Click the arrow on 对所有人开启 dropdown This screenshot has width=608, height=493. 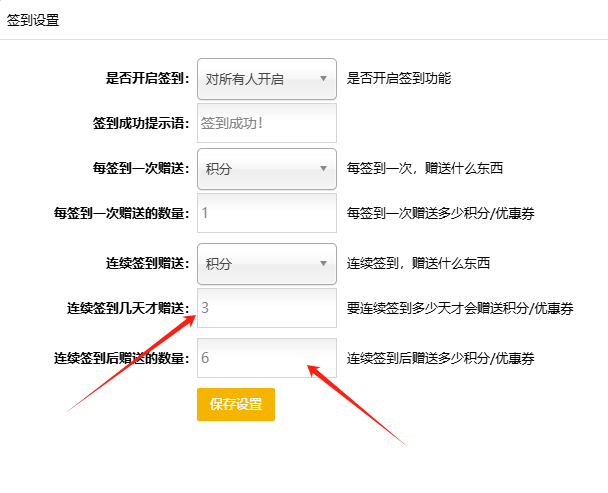[323, 79]
